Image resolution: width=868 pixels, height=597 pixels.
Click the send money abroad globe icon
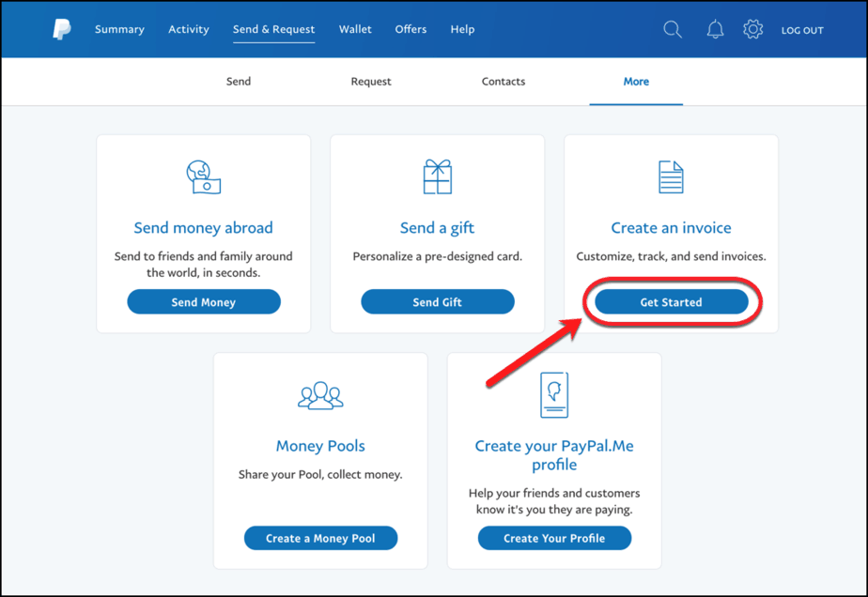click(203, 176)
